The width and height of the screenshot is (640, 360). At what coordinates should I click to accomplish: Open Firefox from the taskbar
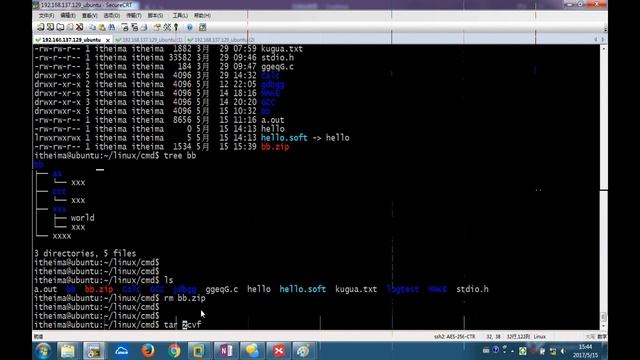(148, 351)
